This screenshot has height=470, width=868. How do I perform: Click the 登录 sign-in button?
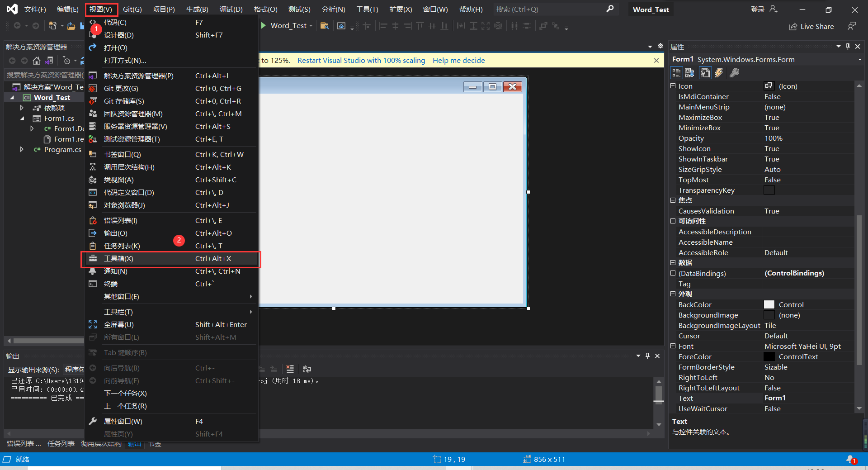coord(758,9)
